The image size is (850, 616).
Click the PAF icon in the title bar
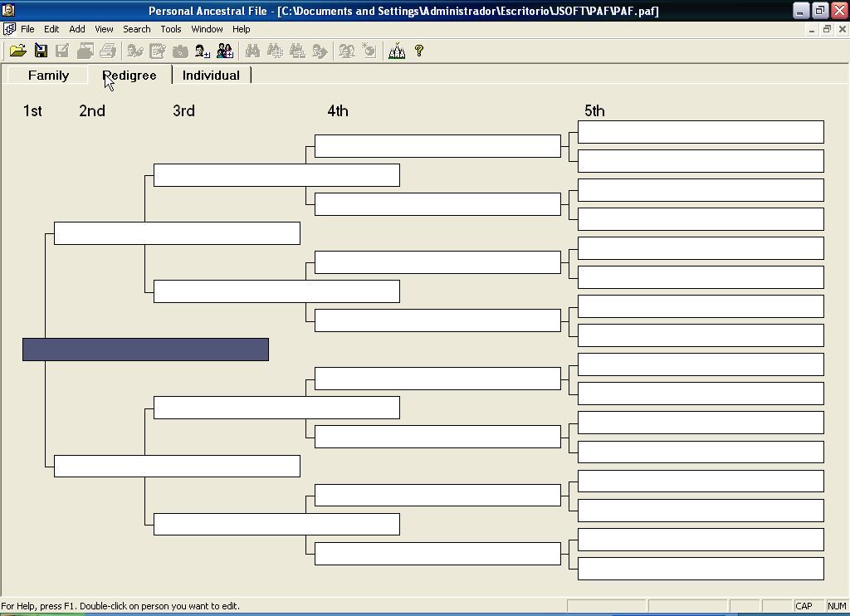[x=7, y=10]
